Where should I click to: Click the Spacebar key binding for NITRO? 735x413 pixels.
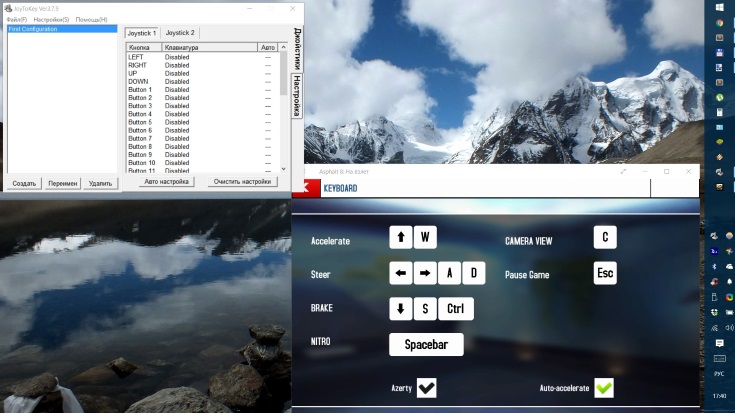point(426,345)
